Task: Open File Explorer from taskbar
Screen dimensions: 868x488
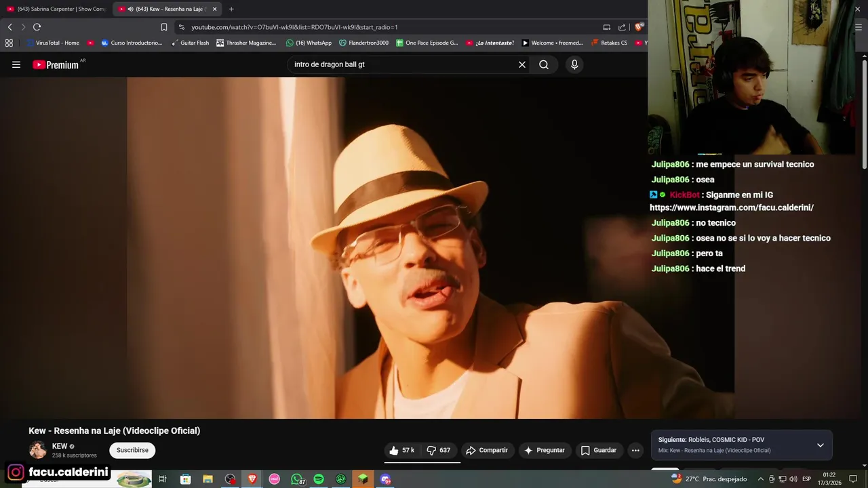Action: pos(208,479)
